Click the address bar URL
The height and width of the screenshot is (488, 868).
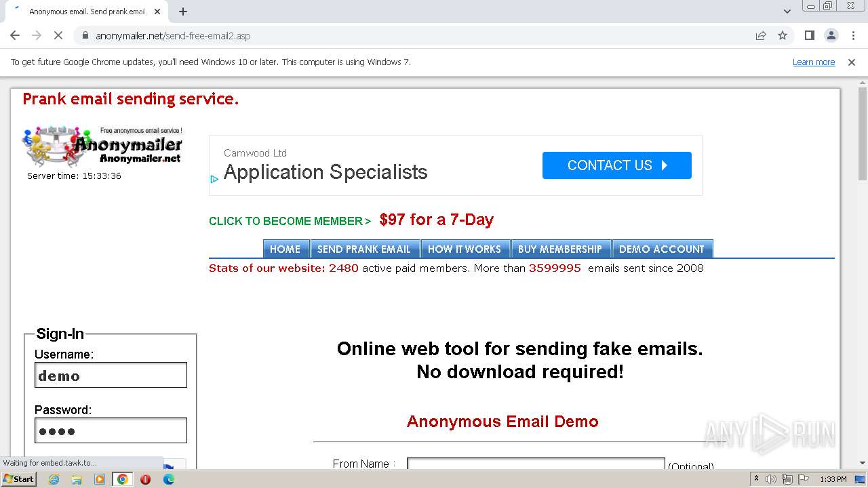(173, 36)
